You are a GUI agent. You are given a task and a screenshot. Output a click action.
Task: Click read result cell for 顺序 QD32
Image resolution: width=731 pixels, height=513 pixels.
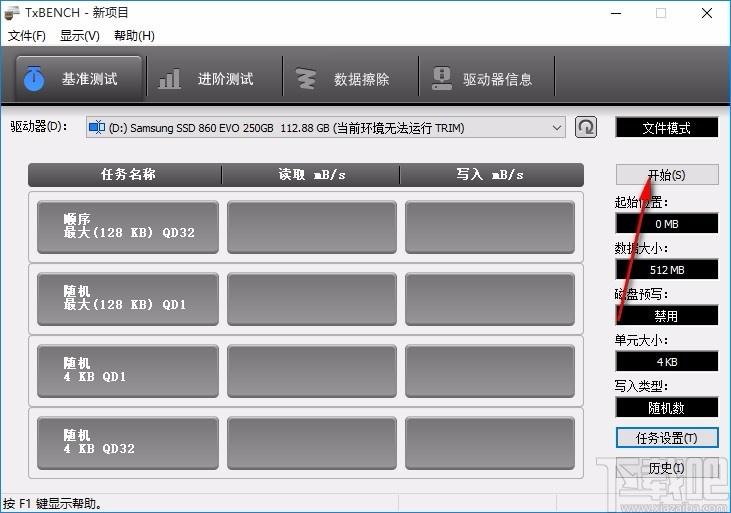(312, 227)
